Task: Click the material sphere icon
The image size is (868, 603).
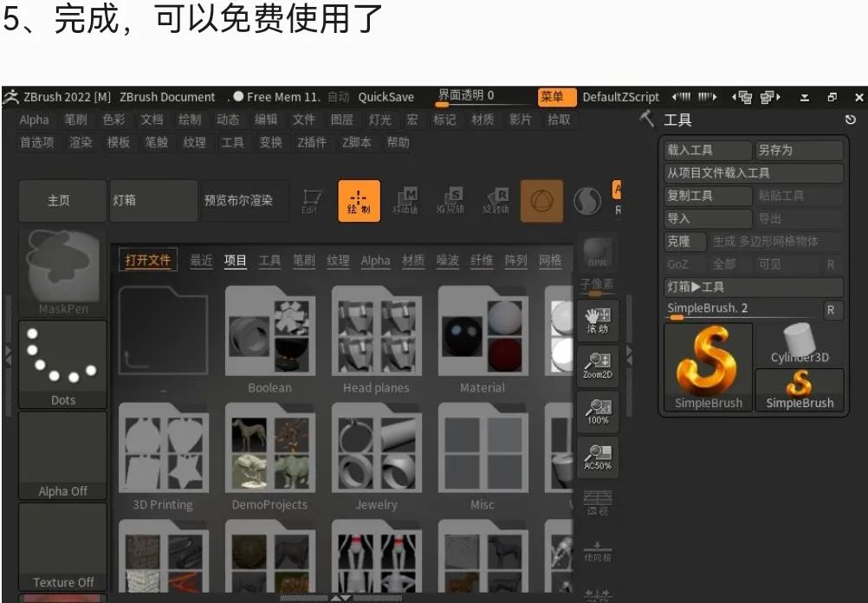Action: click(x=587, y=201)
